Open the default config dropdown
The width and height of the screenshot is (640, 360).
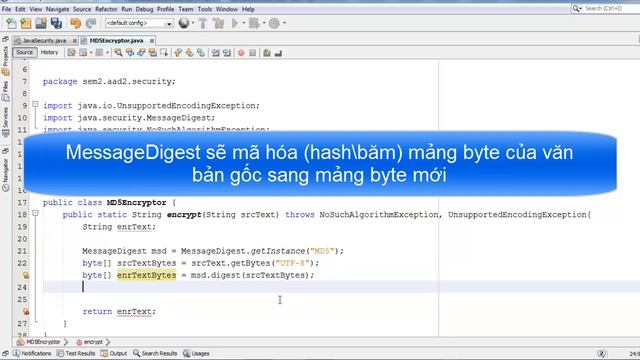pos(139,23)
